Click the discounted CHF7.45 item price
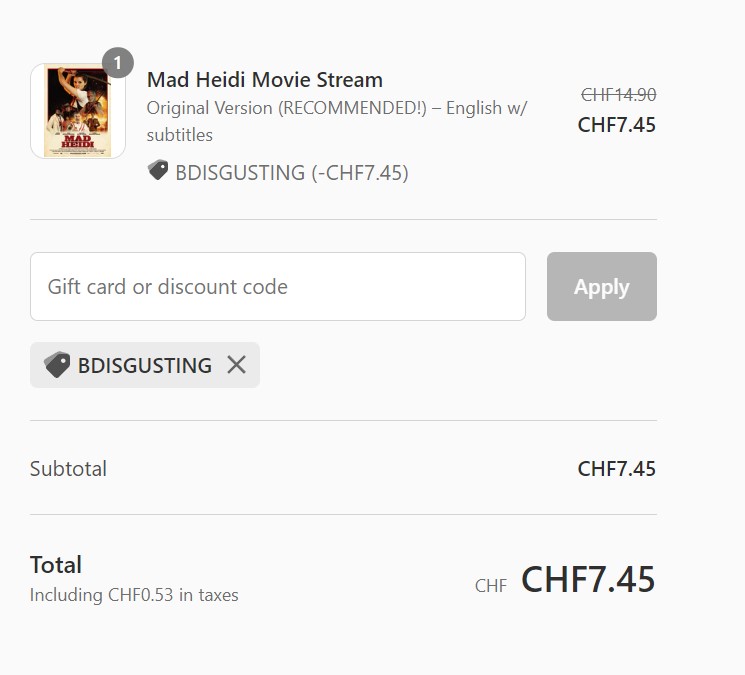The height and width of the screenshot is (675, 745). click(x=617, y=125)
